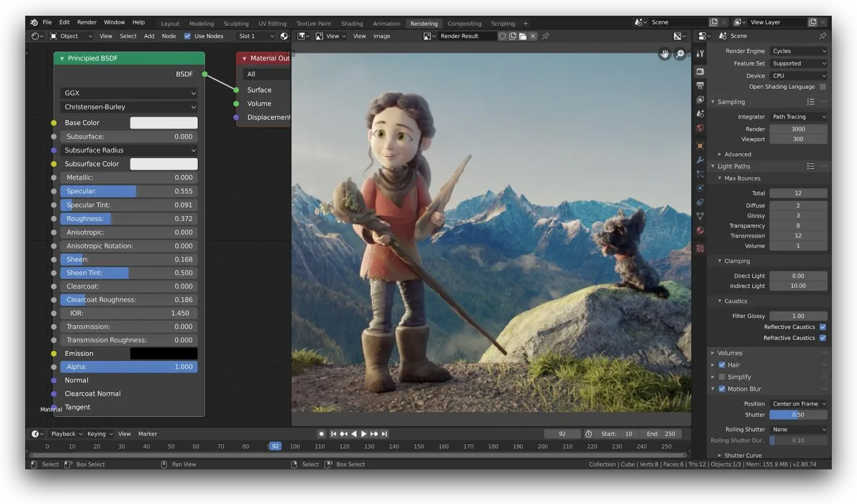Uncheck the Use Nodes checkbox
Image resolution: width=857 pixels, height=504 pixels.
(187, 37)
